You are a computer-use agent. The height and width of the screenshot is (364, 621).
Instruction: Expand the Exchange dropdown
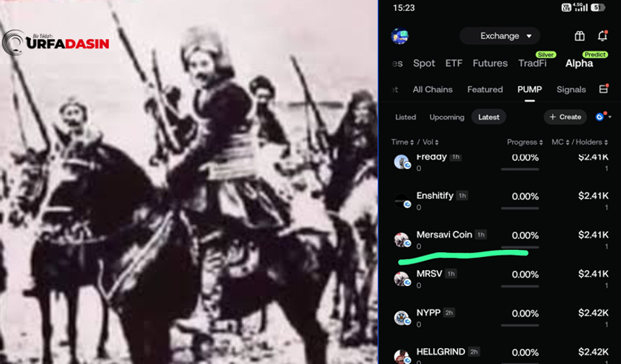[x=500, y=36]
